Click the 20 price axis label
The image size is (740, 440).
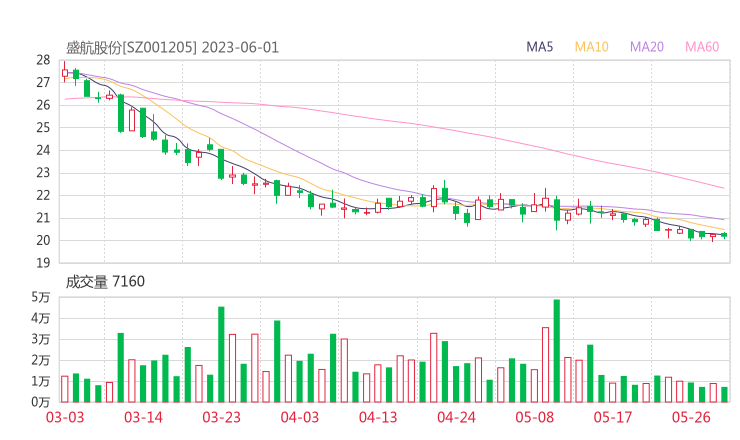click(43, 241)
